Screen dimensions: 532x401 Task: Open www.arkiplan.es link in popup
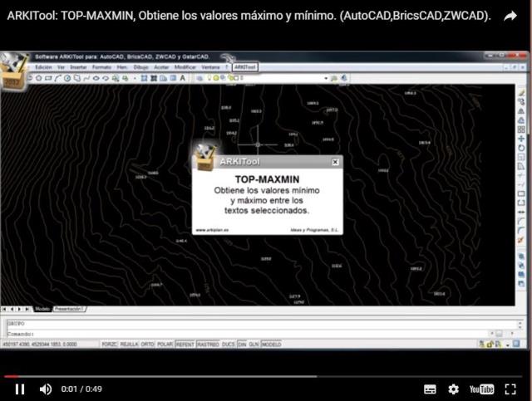[x=212, y=230]
